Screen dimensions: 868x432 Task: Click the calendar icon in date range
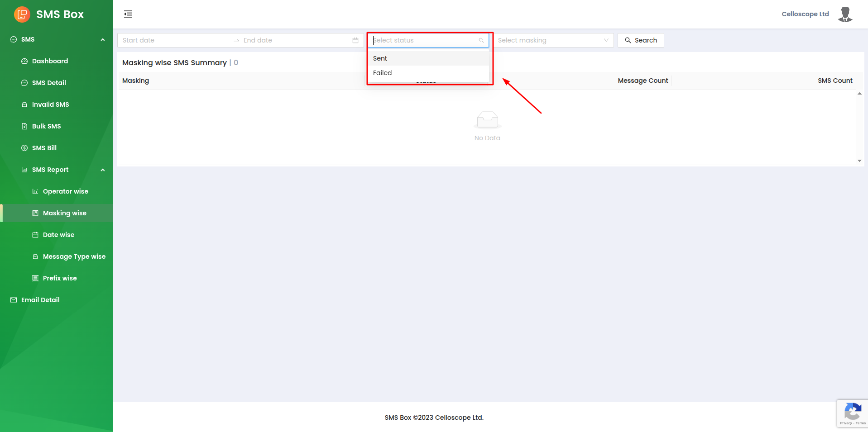355,40
